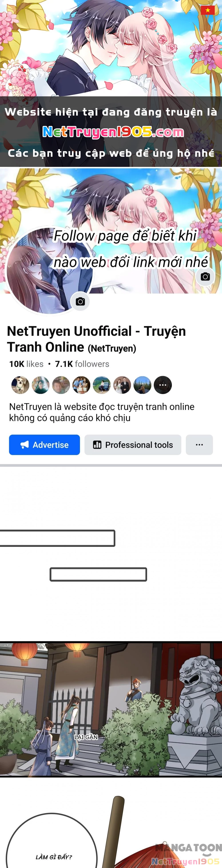Open the NetTruyen1905.com link
The width and height of the screenshot is (222, 868).
[x=113, y=132]
